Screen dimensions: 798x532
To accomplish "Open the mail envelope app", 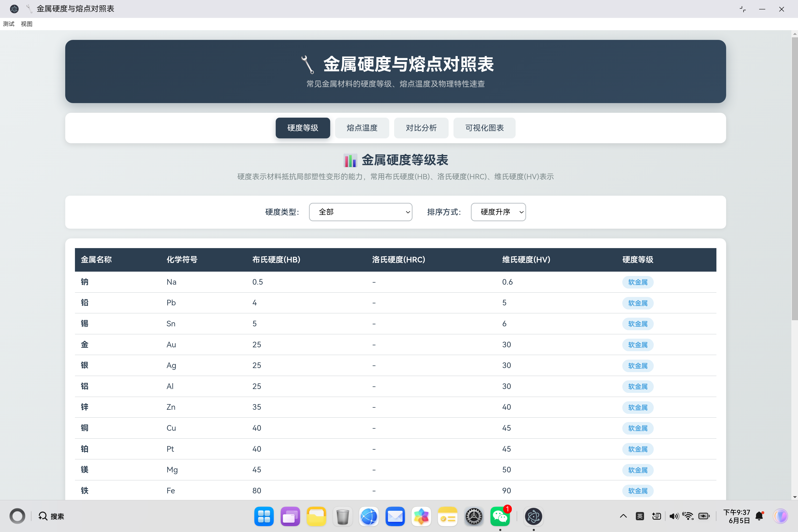I will coord(395,516).
